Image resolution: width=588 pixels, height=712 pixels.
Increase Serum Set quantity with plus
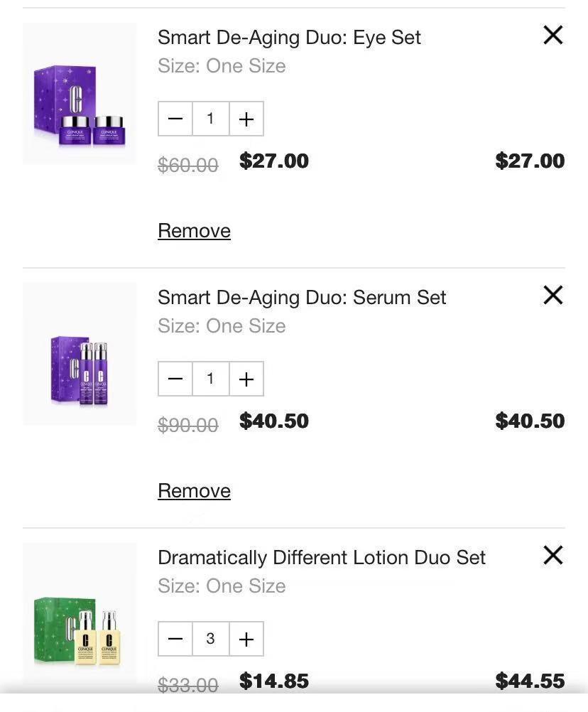click(x=246, y=379)
